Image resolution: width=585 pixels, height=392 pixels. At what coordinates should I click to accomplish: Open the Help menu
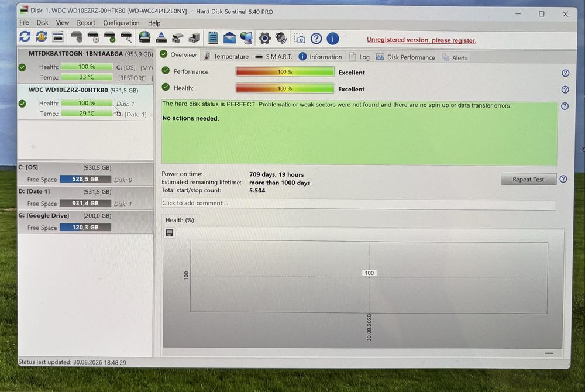coord(154,23)
